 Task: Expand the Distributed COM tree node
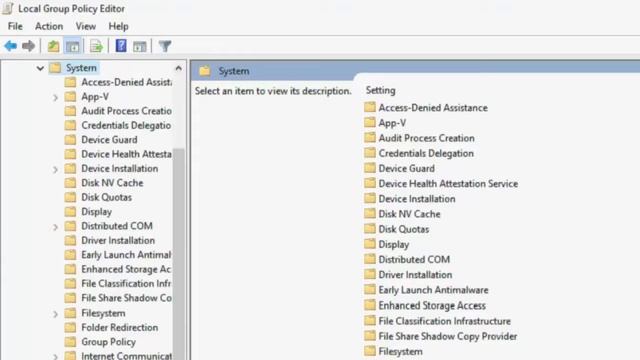point(55,227)
